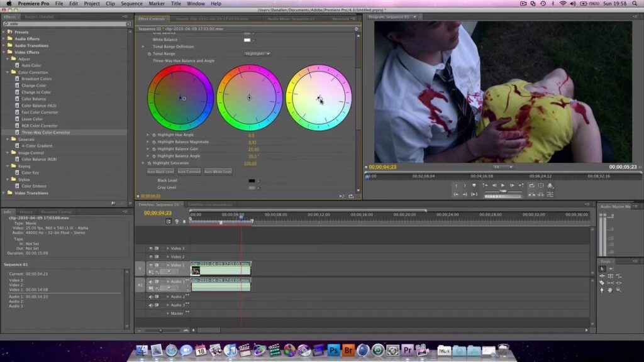
Task: Activate the Selection arrow tool
Action: [602, 269]
